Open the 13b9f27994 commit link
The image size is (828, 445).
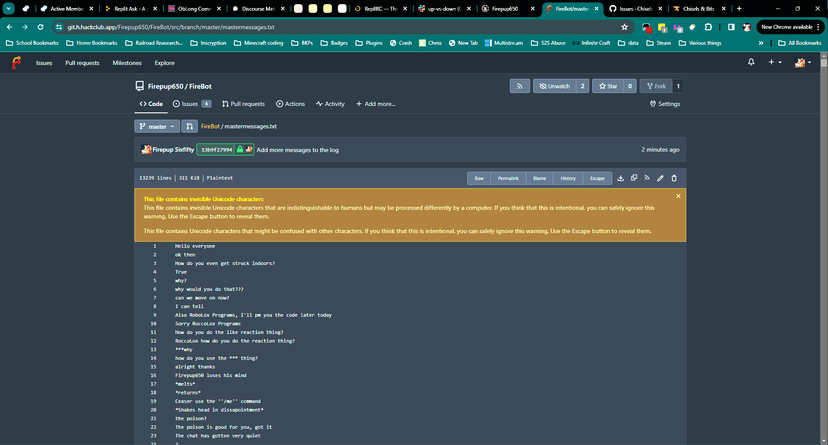tap(217, 150)
